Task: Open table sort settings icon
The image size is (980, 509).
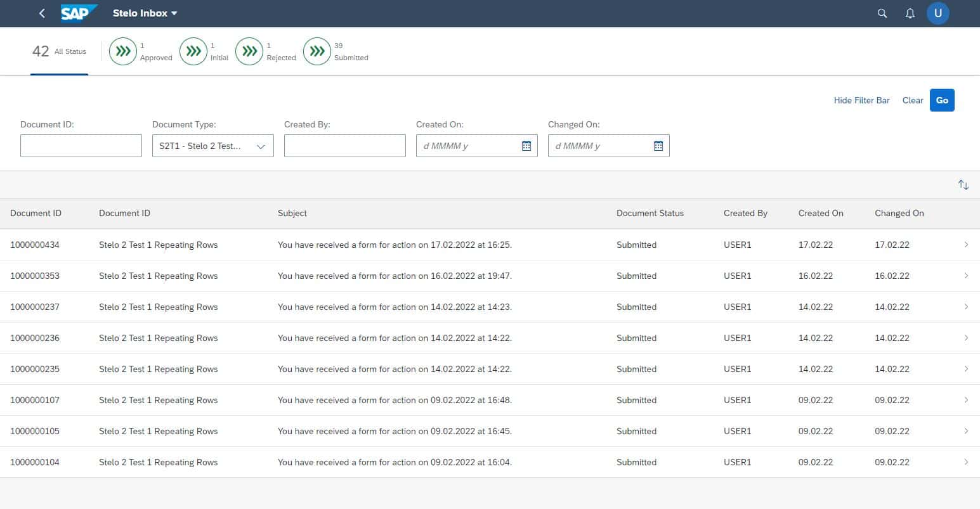Action: (964, 184)
